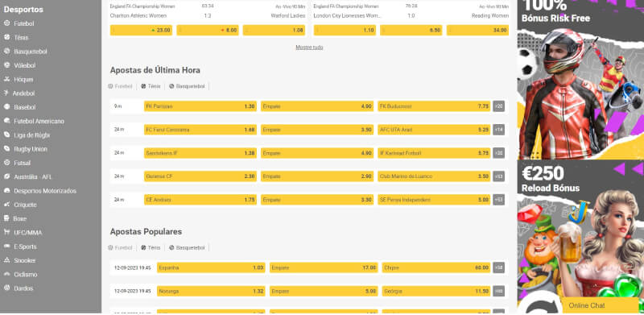644x315 pixels.
Task: Open Futebol in the Desportos sidebar
Action: tap(24, 24)
